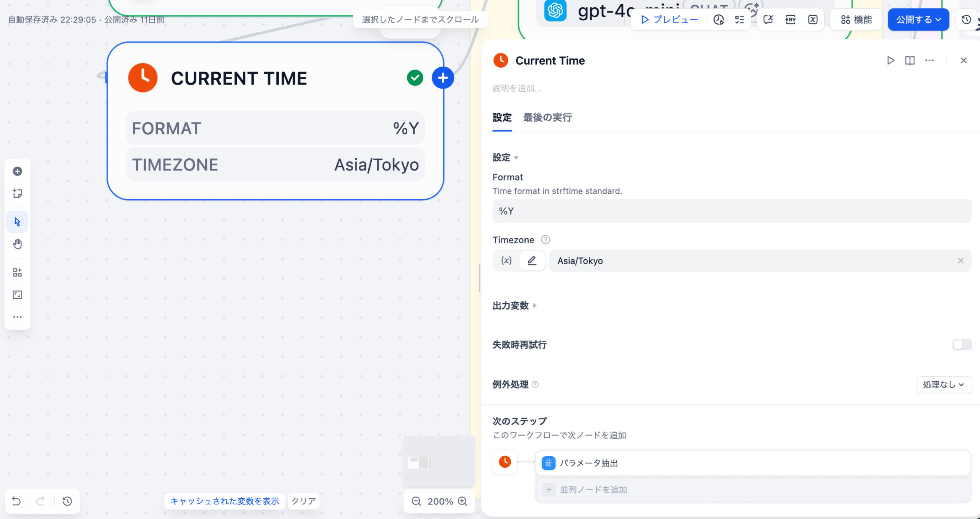Image resolution: width=980 pixels, height=519 pixels.
Task: Run this Current Time node with play icon
Action: coord(890,60)
